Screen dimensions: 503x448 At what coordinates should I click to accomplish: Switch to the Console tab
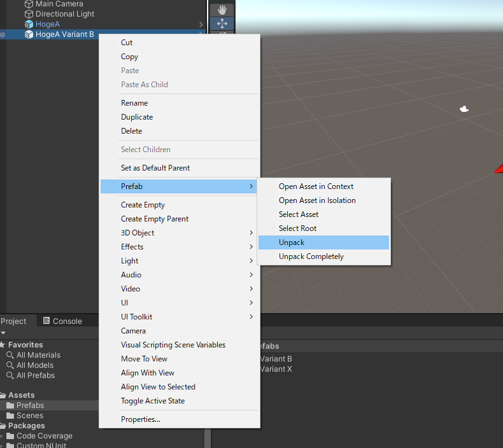[x=62, y=321]
